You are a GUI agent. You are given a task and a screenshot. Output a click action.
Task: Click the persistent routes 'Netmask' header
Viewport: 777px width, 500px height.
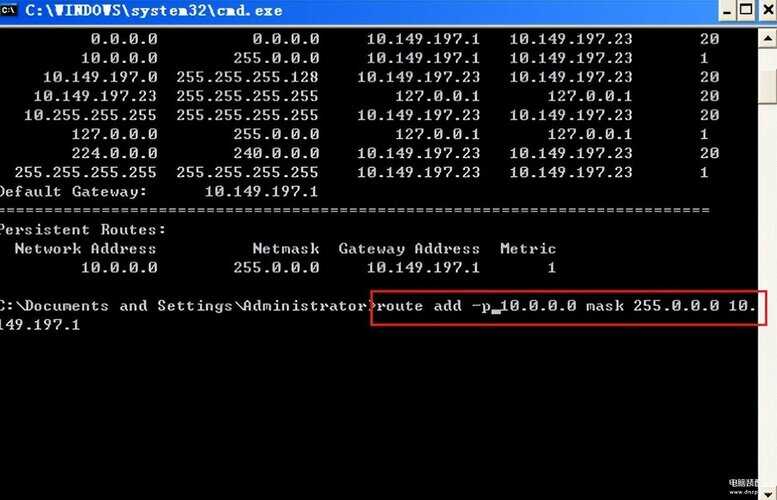(286, 248)
